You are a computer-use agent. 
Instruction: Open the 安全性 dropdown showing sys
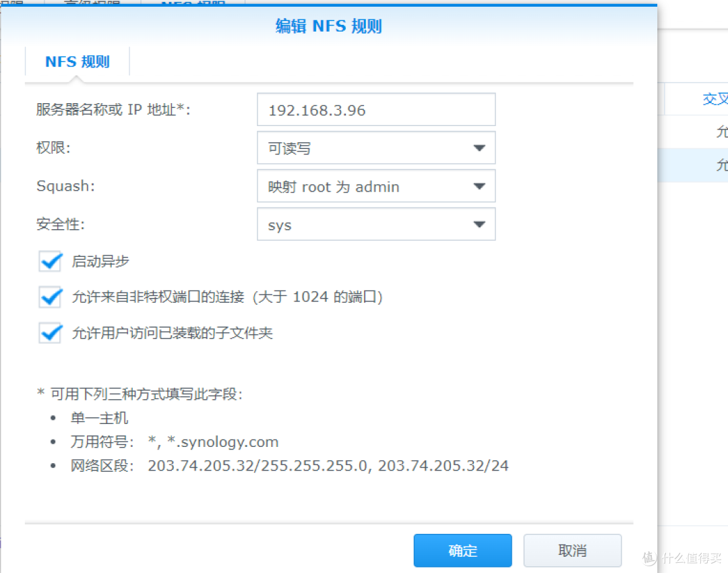click(x=376, y=224)
